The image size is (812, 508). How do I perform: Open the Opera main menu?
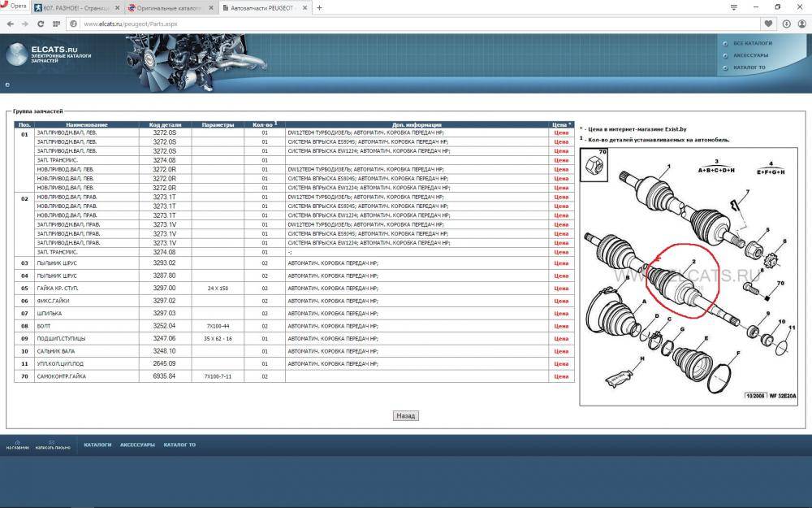16,7
